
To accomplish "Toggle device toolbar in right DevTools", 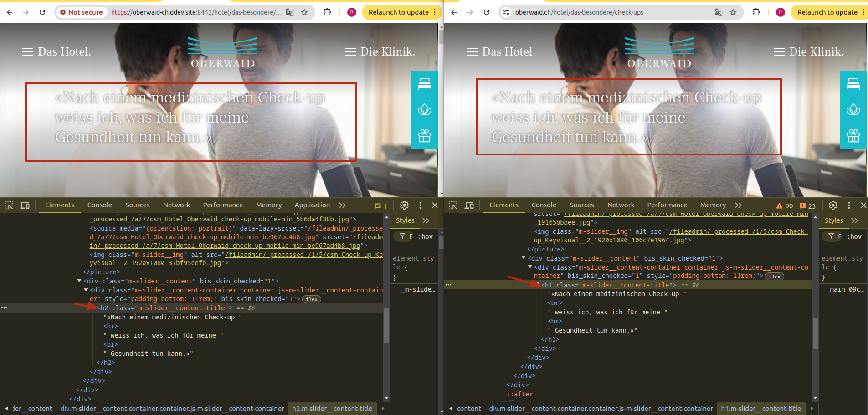I will [469, 205].
